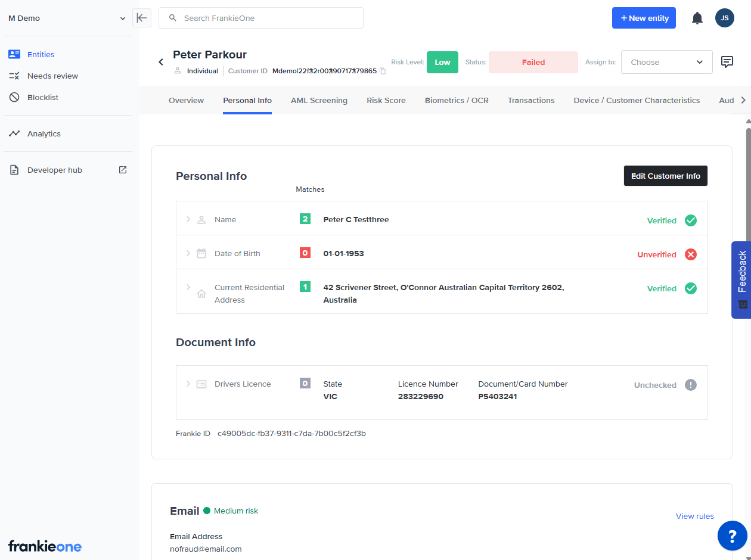Click the red Unverified cross icon
751x560 pixels.
tap(690, 254)
